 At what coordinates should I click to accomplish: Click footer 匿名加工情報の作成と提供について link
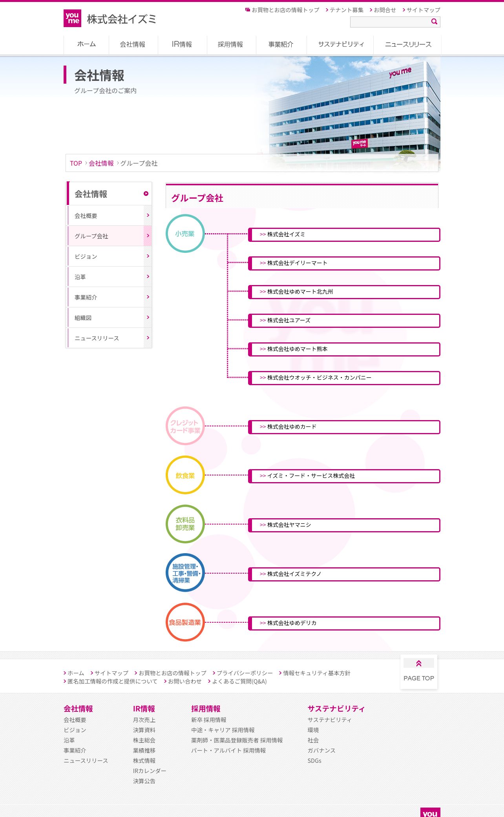tap(112, 682)
